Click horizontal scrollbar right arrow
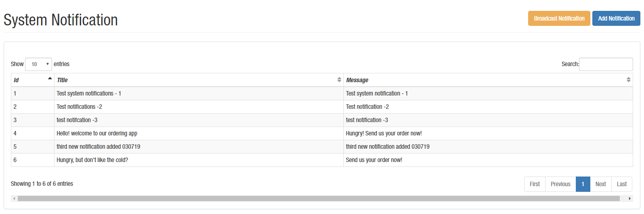Viewport: 644px width, 214px height. 629,198
